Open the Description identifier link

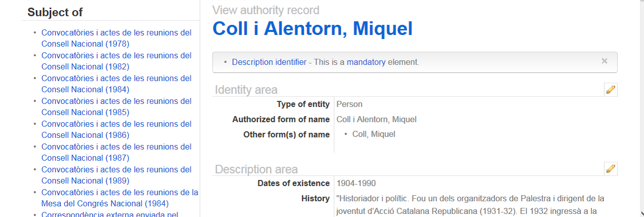coord(269,62)
